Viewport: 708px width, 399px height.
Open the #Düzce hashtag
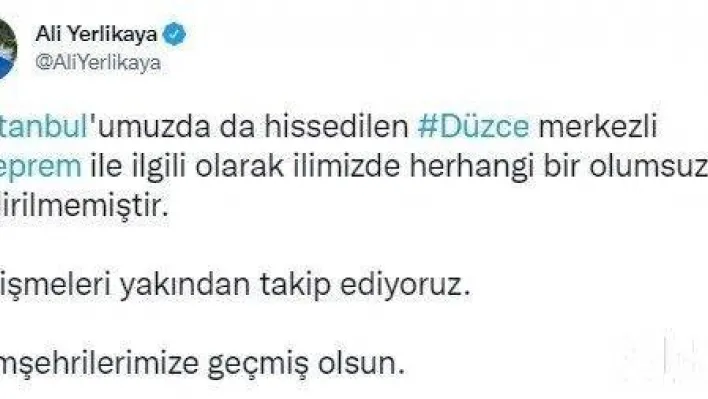473,126
